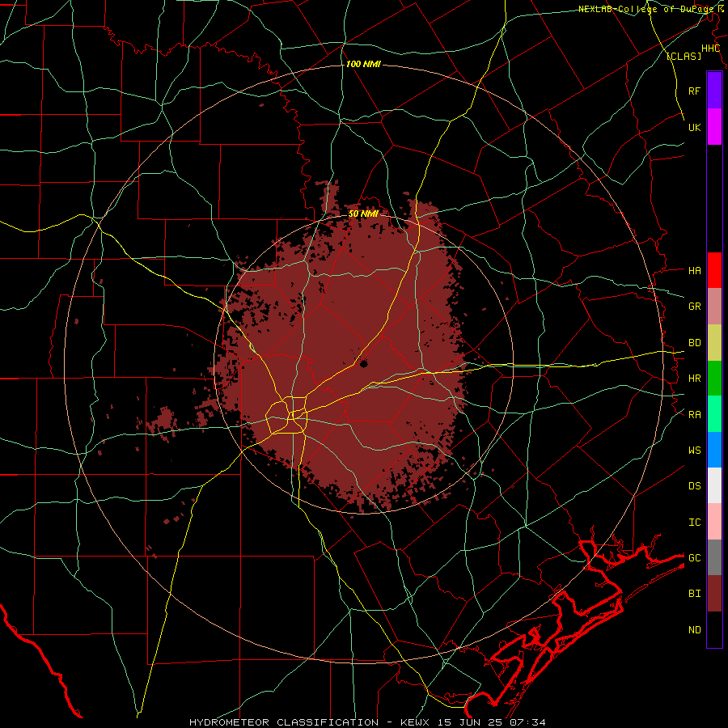This screenshot has width=728, height=728.
Task: Click the HA legend label
Action: pyautogui.click(x=694, y=270)
